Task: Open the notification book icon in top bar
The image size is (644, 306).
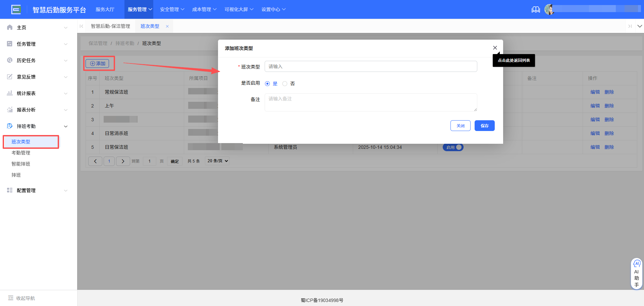Action: coord(536,9)
